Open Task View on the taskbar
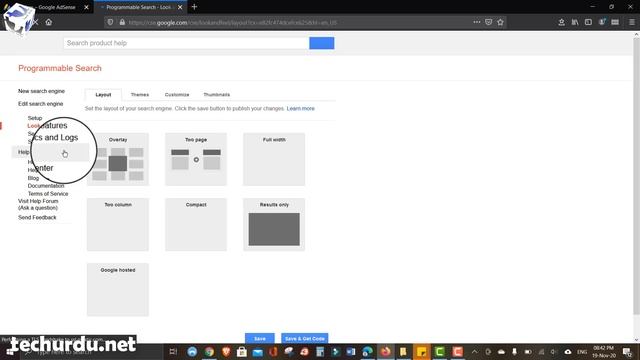640x360 pixels. click(173, 351)
